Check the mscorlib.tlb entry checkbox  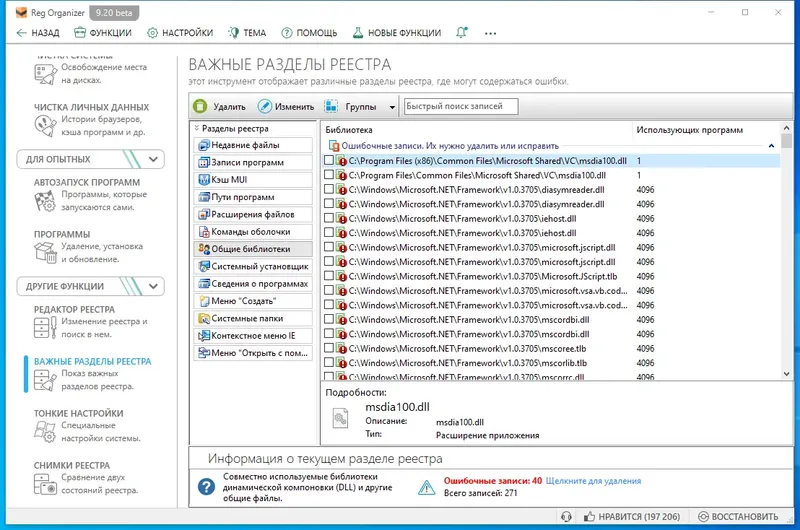[x=329, y=363]
